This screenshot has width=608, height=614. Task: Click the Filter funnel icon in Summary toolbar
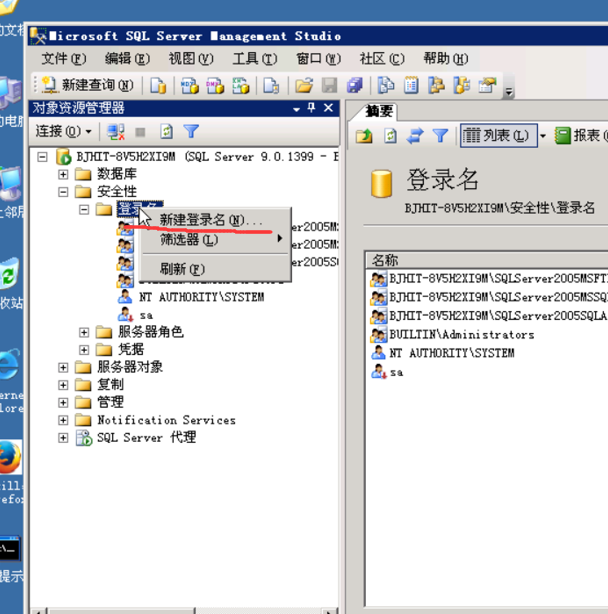[x=440, y=136]
